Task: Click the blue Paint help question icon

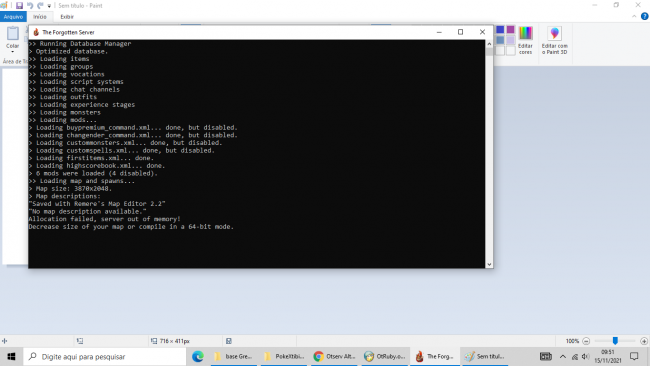Action: [644, 16]
